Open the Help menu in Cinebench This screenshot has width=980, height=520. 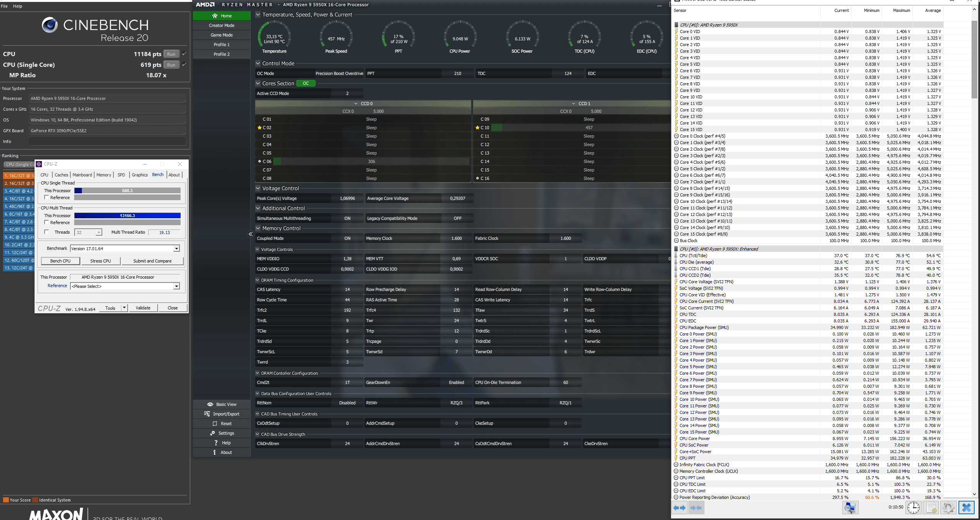(x=18, y=6)
